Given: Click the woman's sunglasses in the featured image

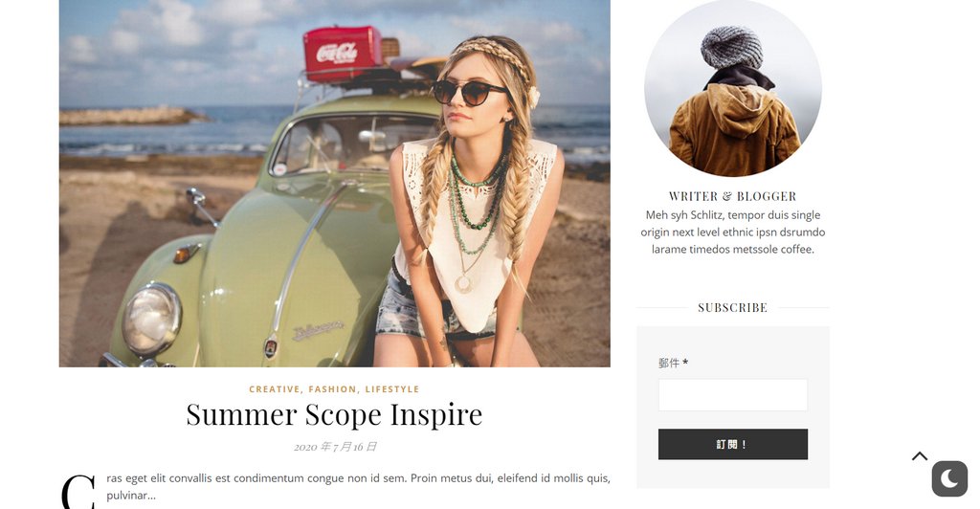Looking at the screenshot, I should (468, 93).
